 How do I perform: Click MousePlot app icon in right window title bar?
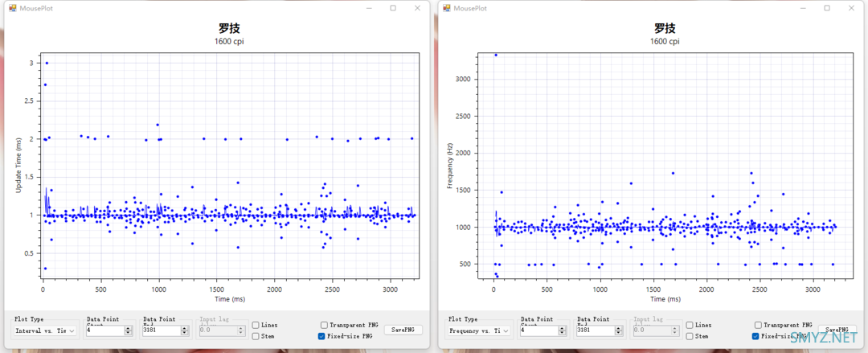click(446, 8)
